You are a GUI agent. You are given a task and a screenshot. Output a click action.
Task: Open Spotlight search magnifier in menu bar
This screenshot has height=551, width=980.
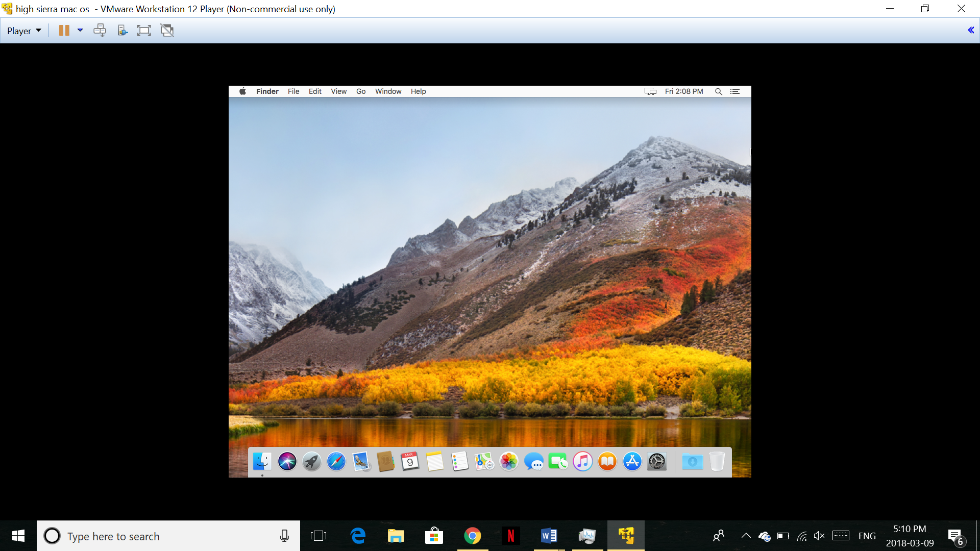(719, 91)
